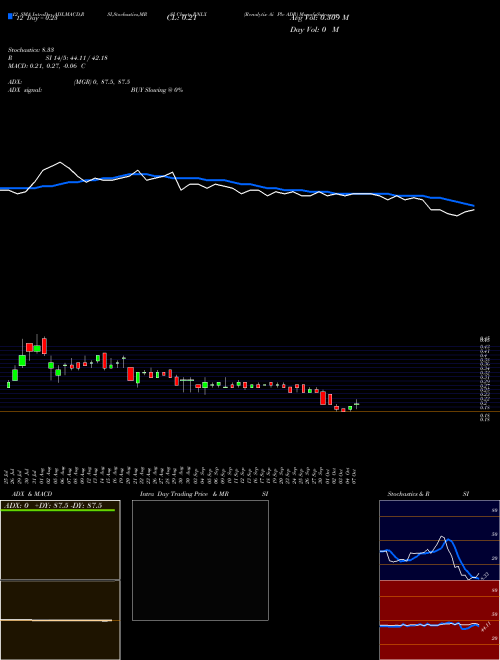Screen dimensions: 500x660
Task: Click the tallest red candlestick near chart start
Action: [x=44, y=346]
